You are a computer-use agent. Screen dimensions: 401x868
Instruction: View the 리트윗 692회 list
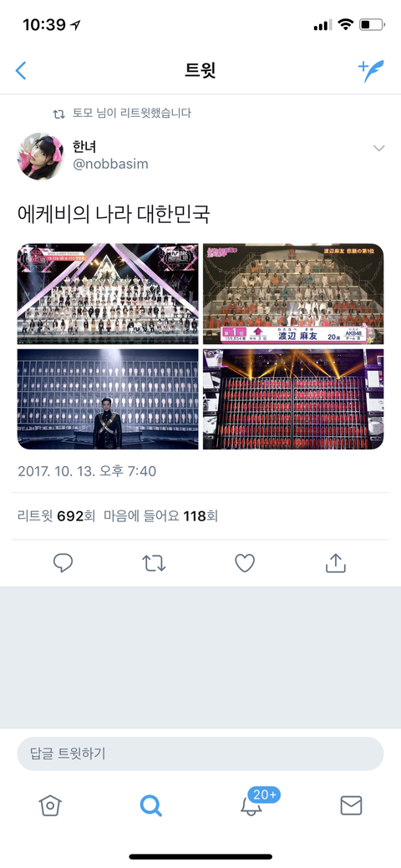coord(57,516)
